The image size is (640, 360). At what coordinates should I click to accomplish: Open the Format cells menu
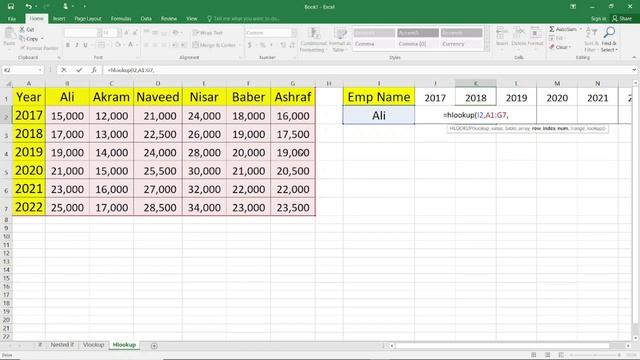point(535,37)
